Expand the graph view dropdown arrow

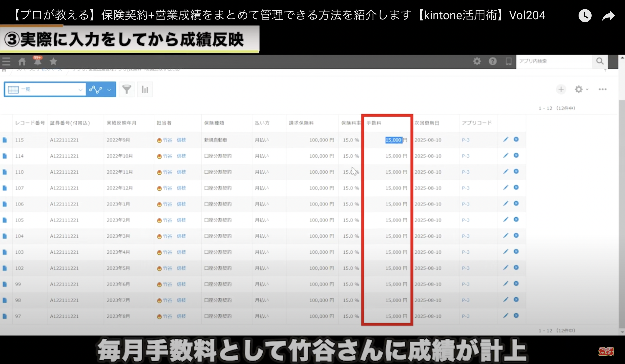pos(109,90)
